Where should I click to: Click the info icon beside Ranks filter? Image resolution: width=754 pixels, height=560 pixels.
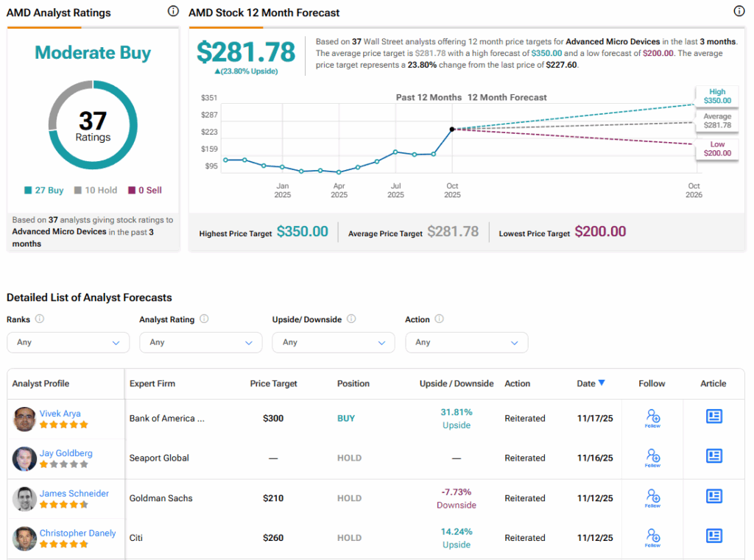(x=40, y=319)
